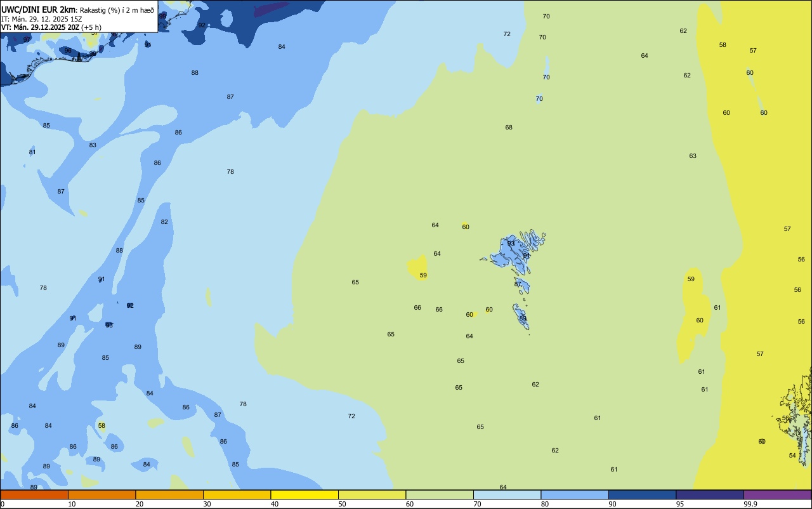Click the 81 humidity value on the map
The height and width of the screenshot is (509, 812).
(32, 152)
